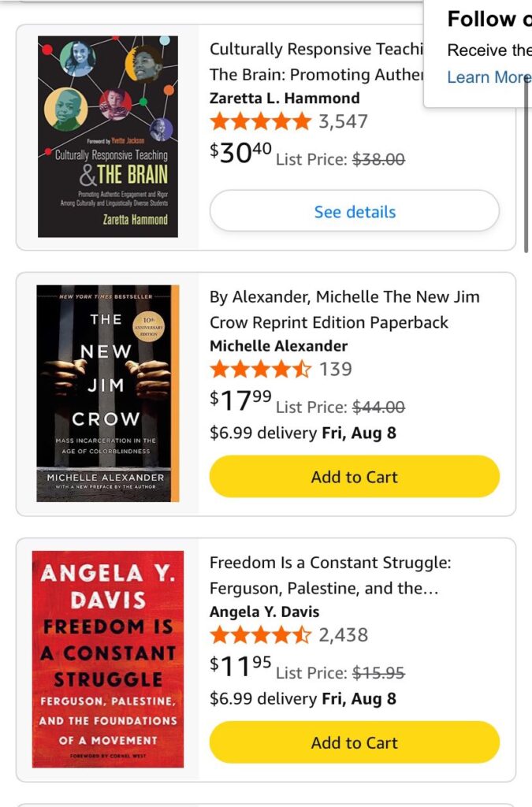Open the Culturally Responsive Teaching book cover
This screenshot has width=532, height=807.
click(x=108, y=136)
